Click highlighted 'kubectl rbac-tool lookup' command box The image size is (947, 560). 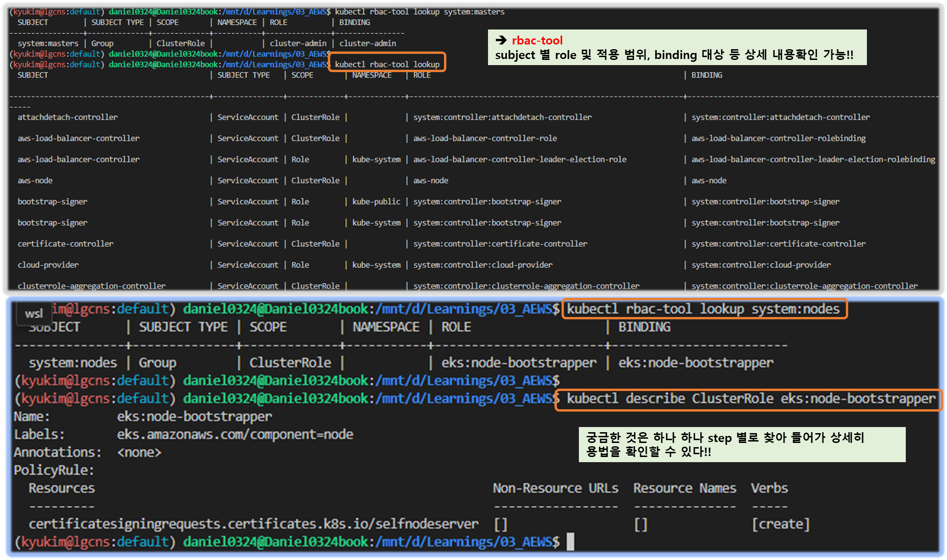tap(387, 64)
